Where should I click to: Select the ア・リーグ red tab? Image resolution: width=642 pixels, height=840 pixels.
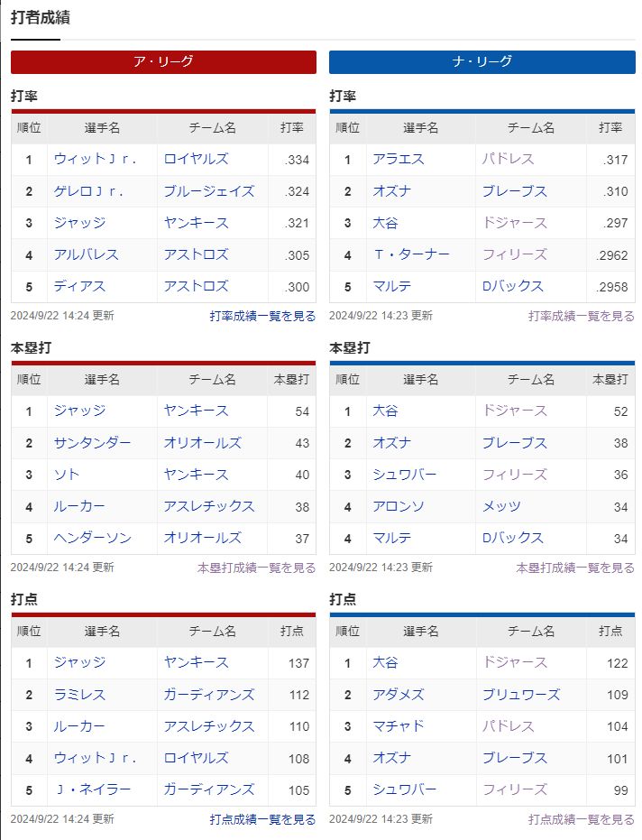pyautogui.click(x=163, y=61)
